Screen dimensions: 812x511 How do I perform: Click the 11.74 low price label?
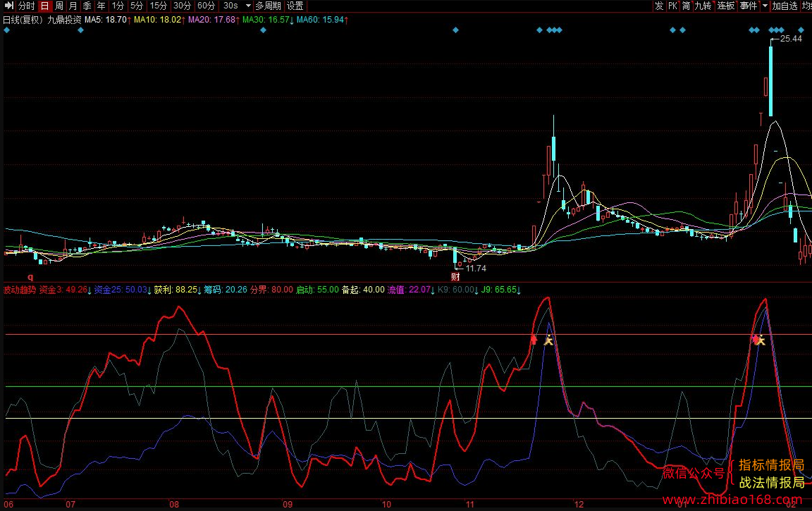pyautogui.click(x=476, y=268)
